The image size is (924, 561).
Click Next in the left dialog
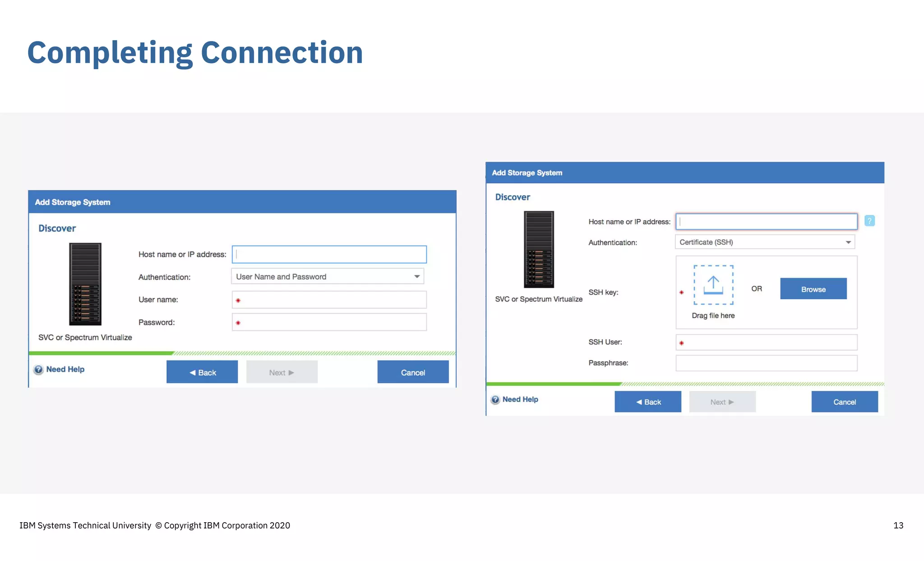(x=282, y=372)
